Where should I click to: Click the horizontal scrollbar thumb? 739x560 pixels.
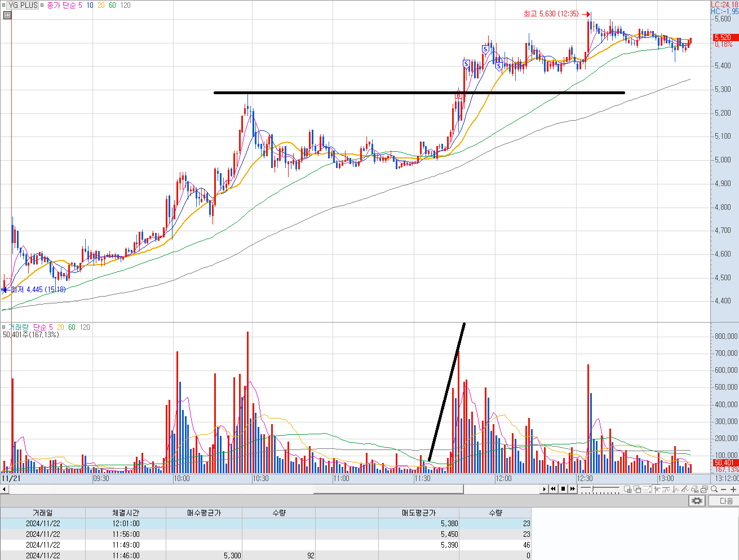pyautogui.click(x=388, y=489)
